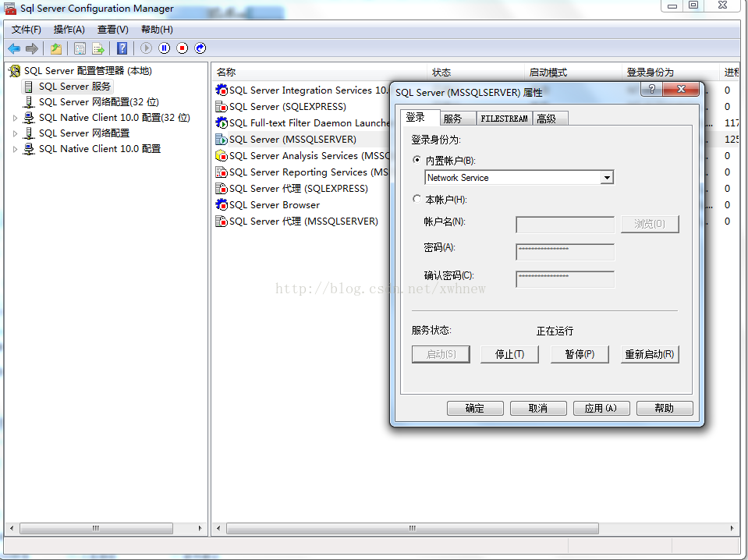Click the Stop service toolbar icon
Viewport: 748px width, 560px height.
point(183,48)
